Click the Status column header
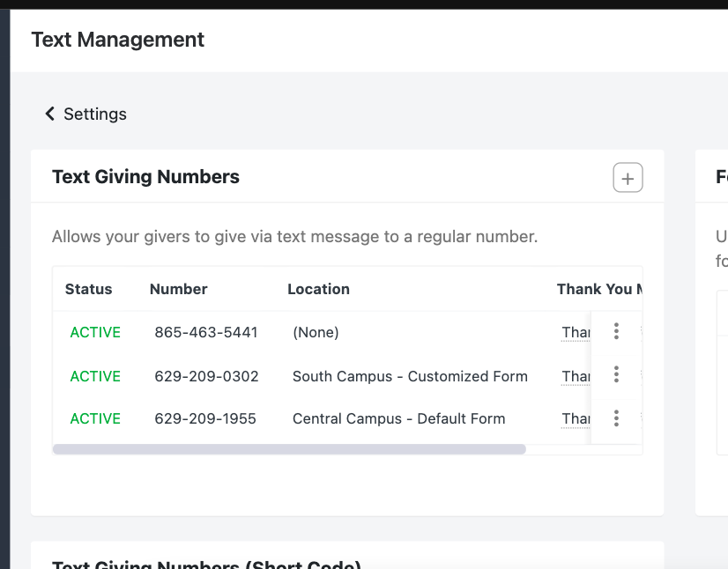The image size is (728, 569). pos(89,289)
